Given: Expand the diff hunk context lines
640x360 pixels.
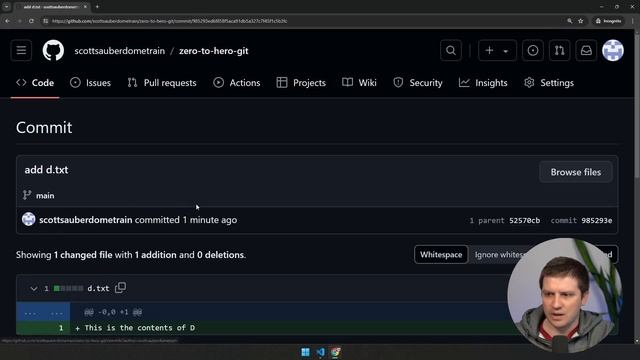Looking at the screenshot, I should (43, 312).
